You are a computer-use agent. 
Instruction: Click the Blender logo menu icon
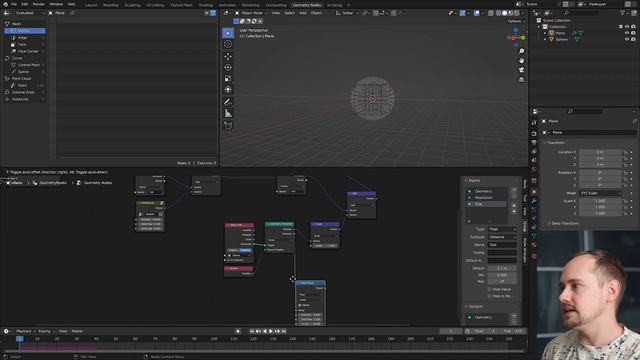pos(5,4)
